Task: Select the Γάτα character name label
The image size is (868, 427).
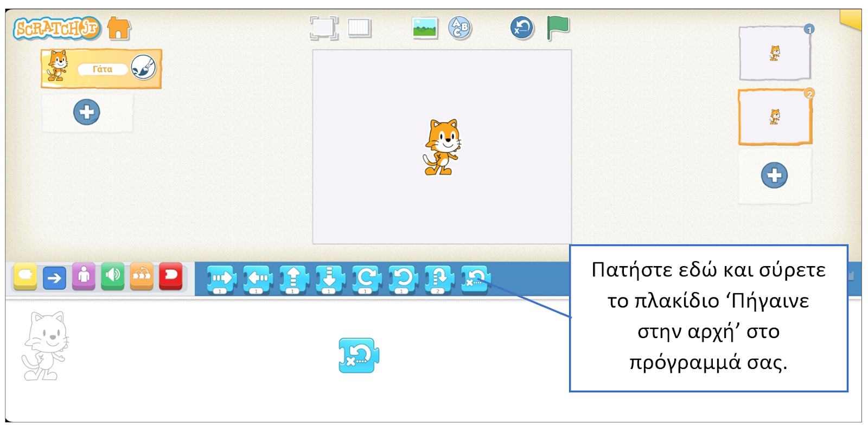Action: coord(103,69)
